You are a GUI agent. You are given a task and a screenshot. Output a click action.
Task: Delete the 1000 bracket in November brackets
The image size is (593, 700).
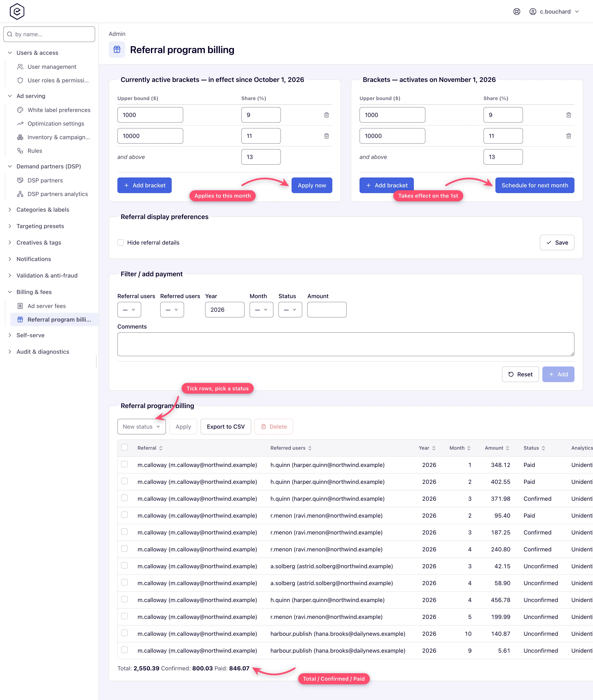(x=568, y=115)
